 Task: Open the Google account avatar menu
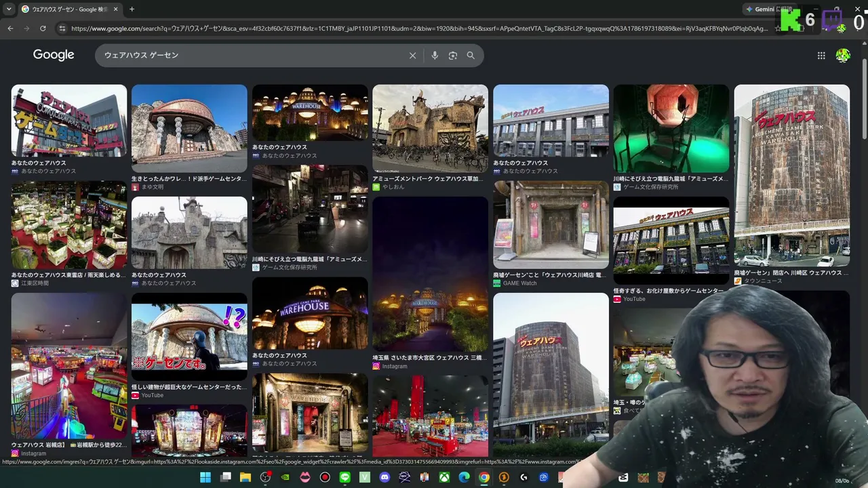coord(843,56)
